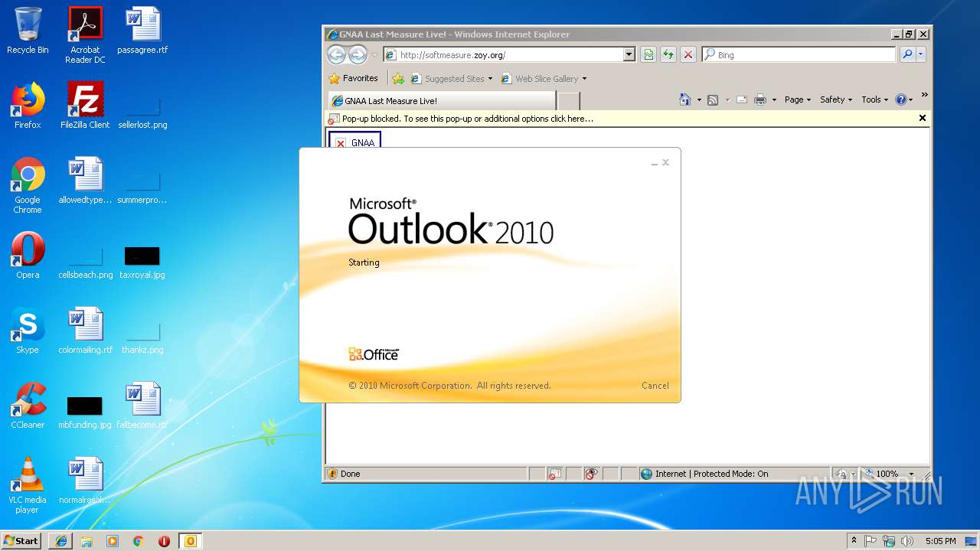Click the Pop-up blocked information bar text
Image resolution: width=980 pixels, height=551 pixels.
tap(467, 119)
